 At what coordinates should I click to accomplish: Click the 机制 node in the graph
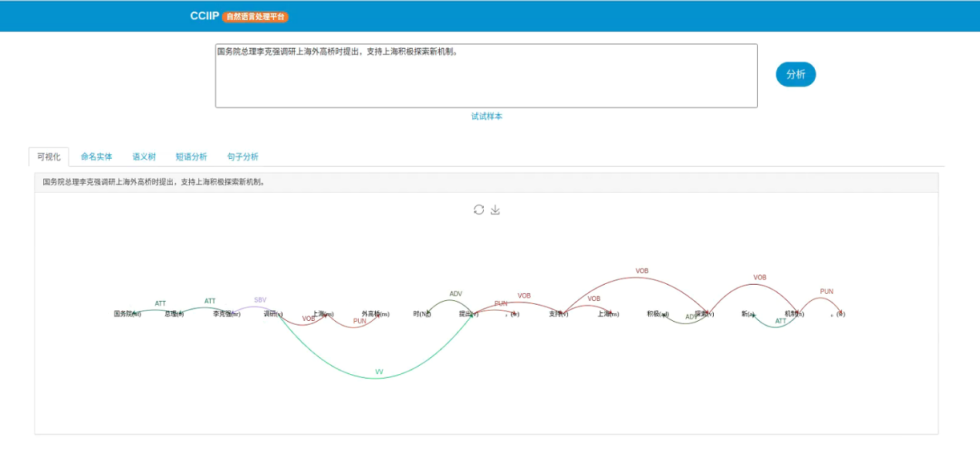(x=794, y=314)
